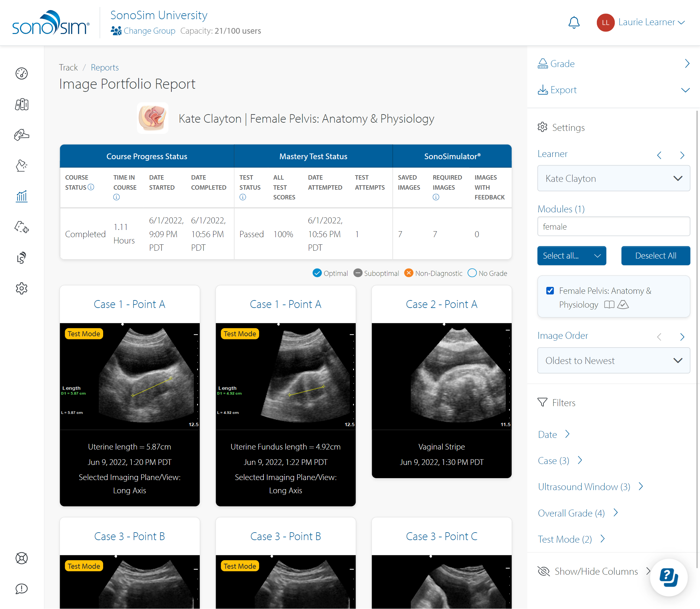Expand the Date filter
This screenshot has height=609, width=700.
pyautogui.click(x=553, y=434)
